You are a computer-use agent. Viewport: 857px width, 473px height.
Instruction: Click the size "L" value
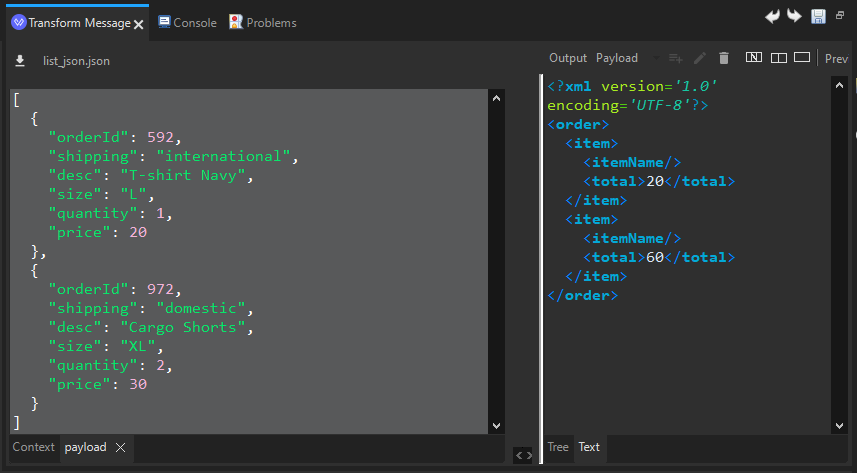pyautogui.click(x=133, y=195)
